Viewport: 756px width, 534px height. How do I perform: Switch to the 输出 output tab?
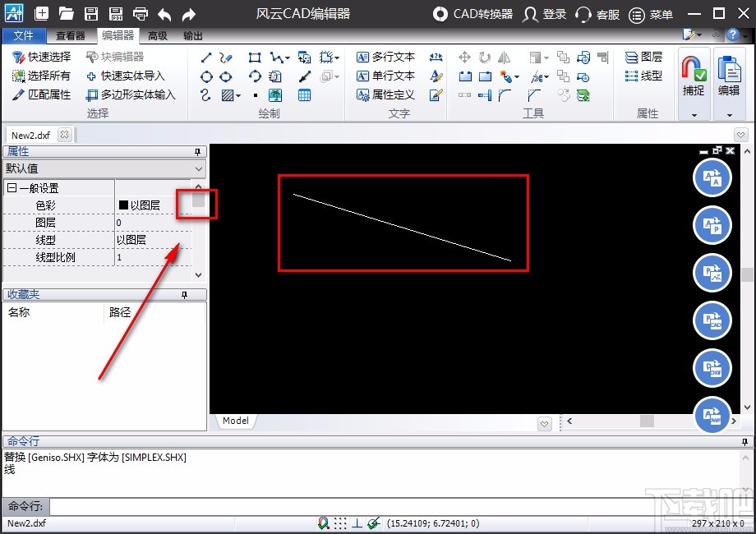pyautogui.click(x=193, y=35)
